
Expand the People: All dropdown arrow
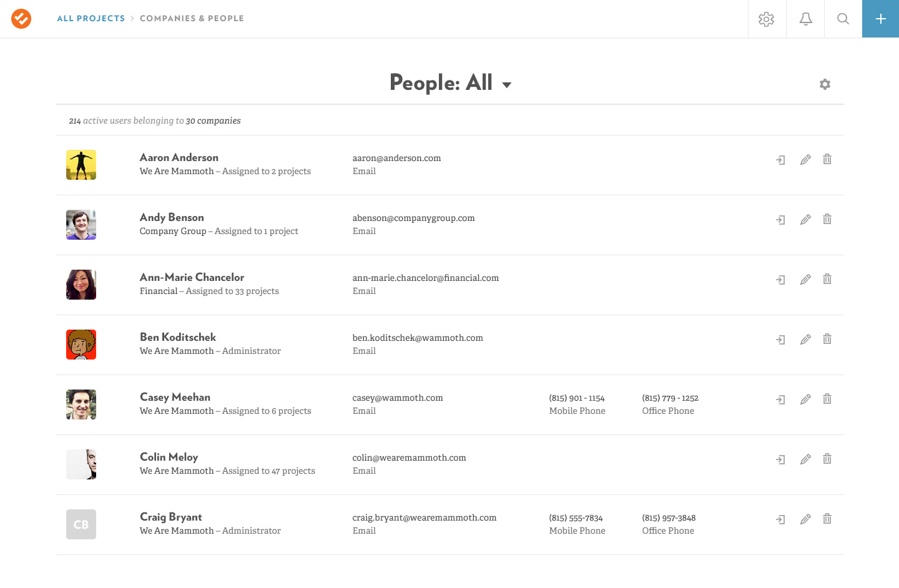tap(507, 85)
